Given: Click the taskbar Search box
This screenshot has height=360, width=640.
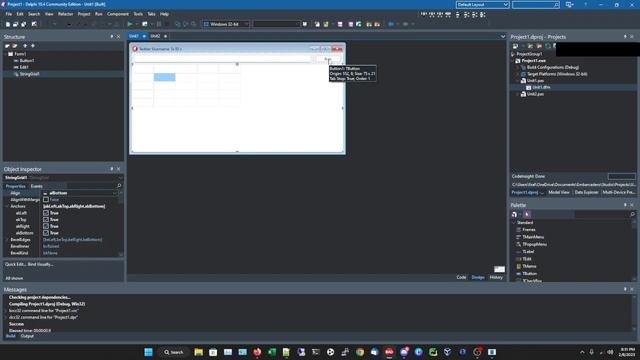Looking at the screenshot, I should point(174,352).
